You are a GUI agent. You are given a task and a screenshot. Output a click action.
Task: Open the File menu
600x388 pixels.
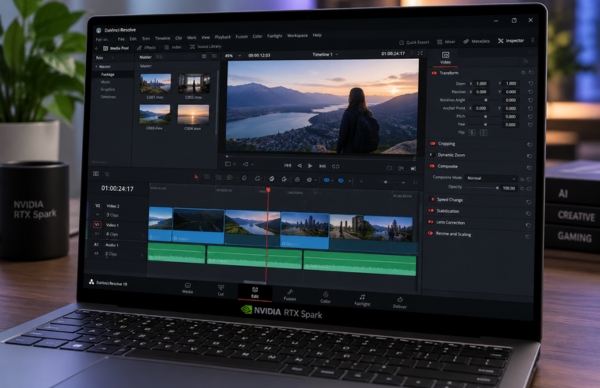121,39
